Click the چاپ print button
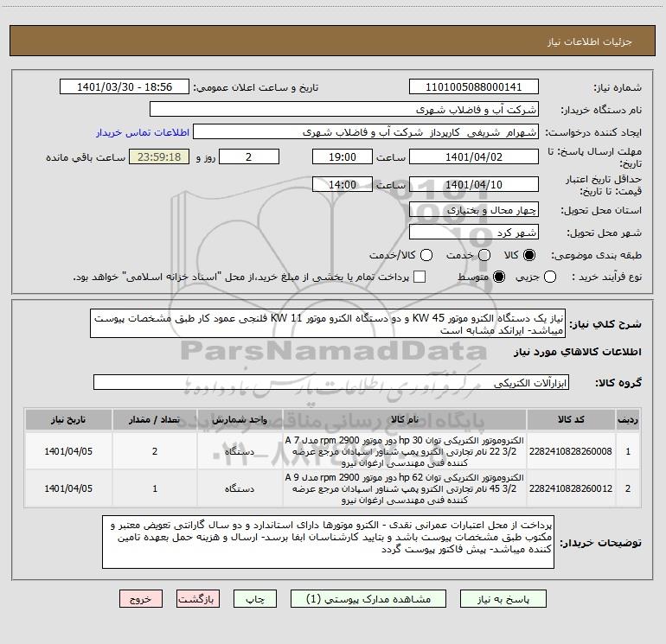This screenshot has height=644, width=666. pos(255,598)
